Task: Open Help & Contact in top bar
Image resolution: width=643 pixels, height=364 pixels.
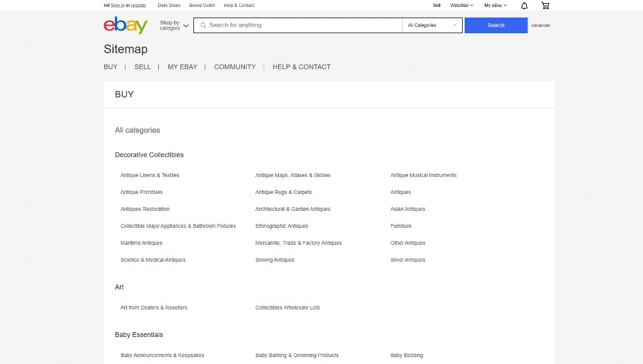Action: click(239, 5)
